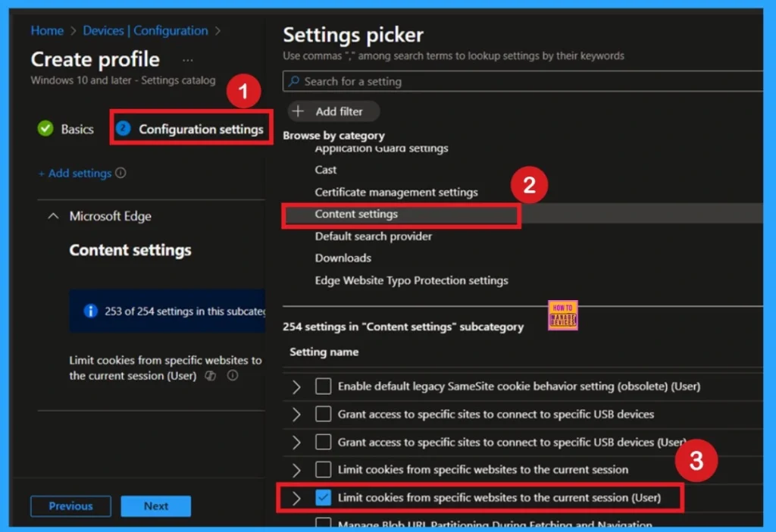Expand Grant access to specific USB devices row (non-User)
The width and height of the screenshot is (776, 532).
[296, 415]
